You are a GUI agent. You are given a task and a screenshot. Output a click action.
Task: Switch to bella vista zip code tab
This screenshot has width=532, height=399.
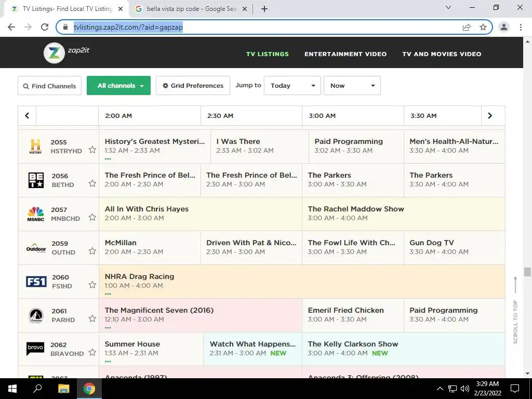[191, 9]
